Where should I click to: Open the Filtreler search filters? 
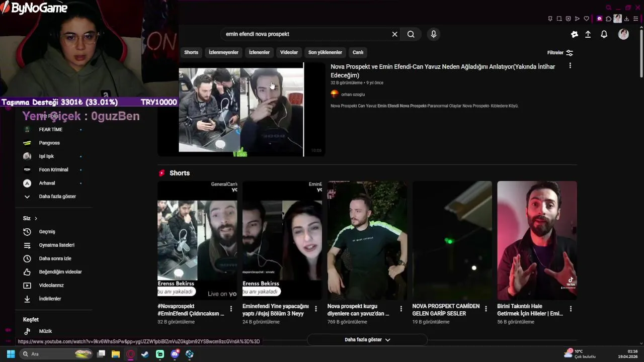pos(560,53)
